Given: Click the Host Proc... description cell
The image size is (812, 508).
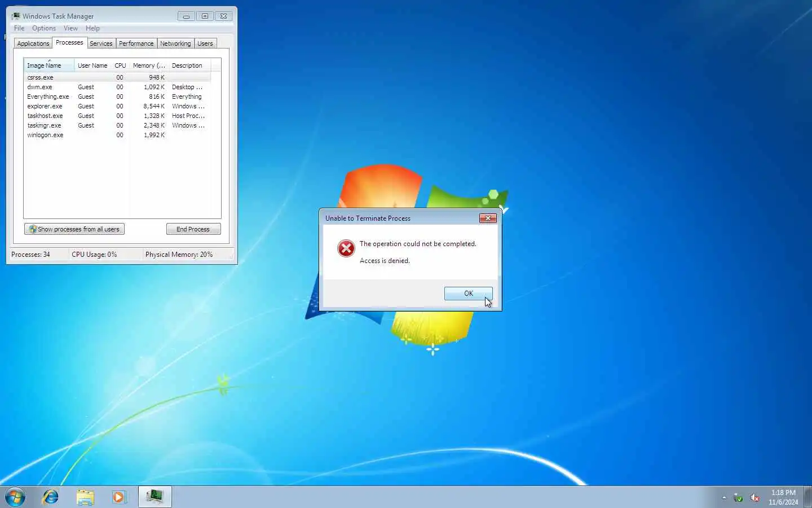Looking at the screenshot, I should [x=188, y=116].
